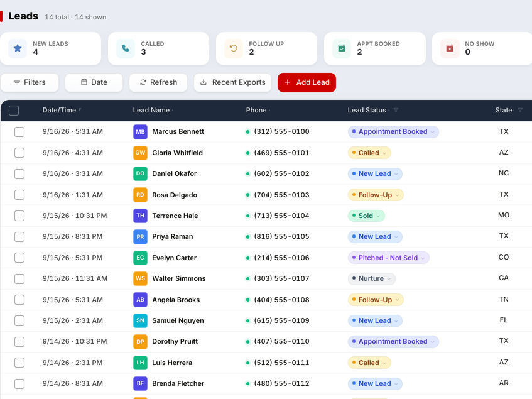
Task: Check the box for Priya Raman row
Action: (19, 236)
